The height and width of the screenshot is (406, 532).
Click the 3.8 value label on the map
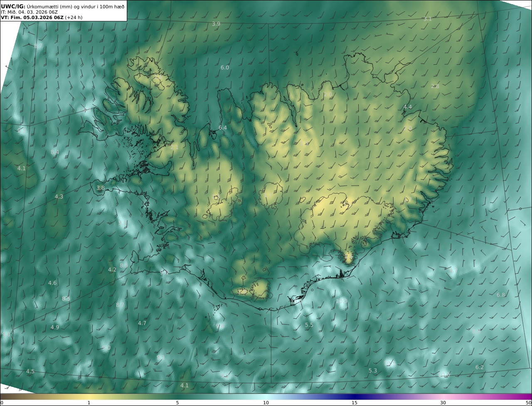(x=101, y=188)
